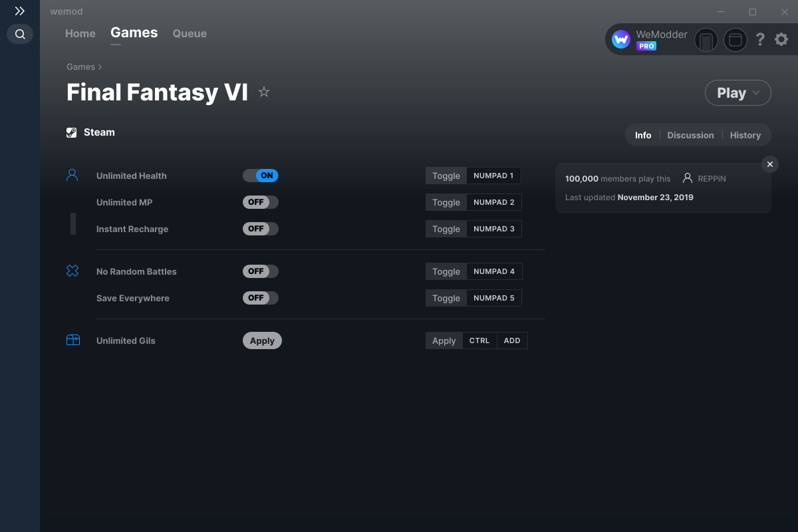The image size is (798, 532).
Task: Open the Games tab
Action: pos(134,33)
